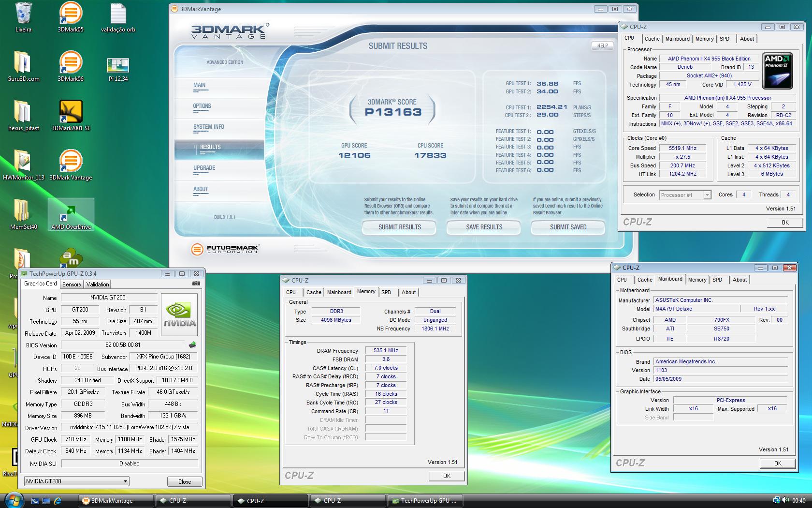Image resolution: width=812 pixels, height=508 pixels.
Task: Click the CPU score value 17833
Action: tap(430, 155)
